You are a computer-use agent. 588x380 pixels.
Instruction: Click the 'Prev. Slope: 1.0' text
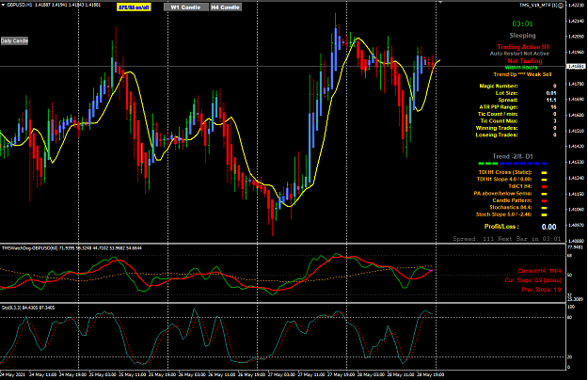541,290
